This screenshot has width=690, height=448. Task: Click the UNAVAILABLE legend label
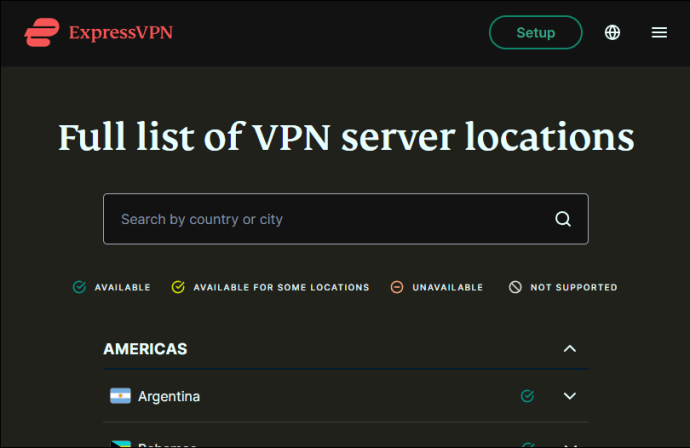coord(448,287)
